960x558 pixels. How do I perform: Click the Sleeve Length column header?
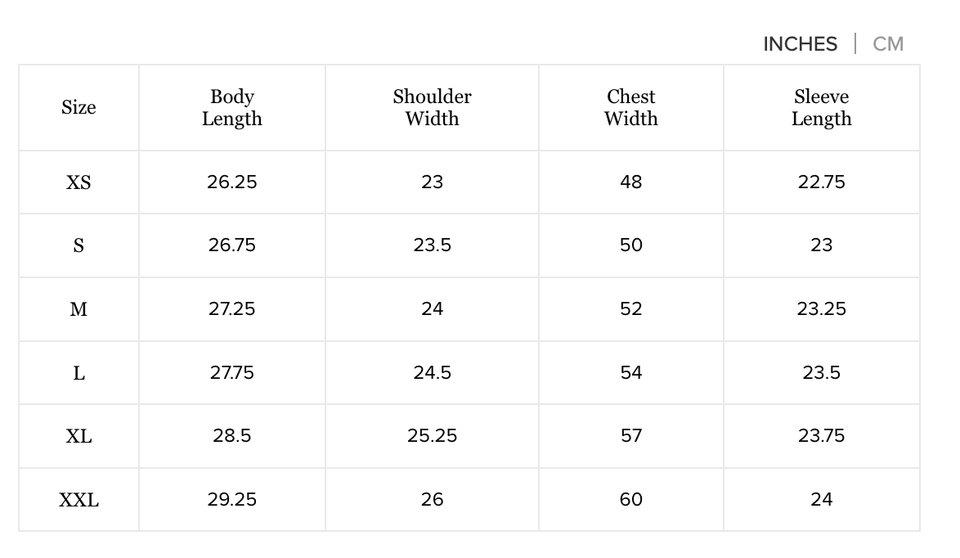click(x=821, y=108)
